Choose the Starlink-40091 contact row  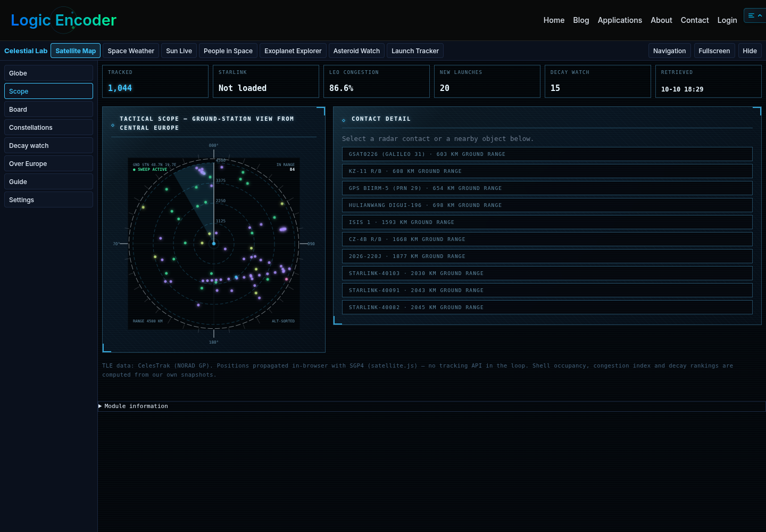coord(547,290)
